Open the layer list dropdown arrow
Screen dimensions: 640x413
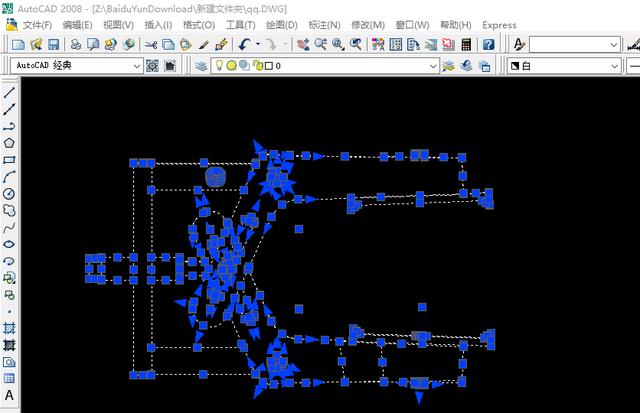click(x=432, y=66)
